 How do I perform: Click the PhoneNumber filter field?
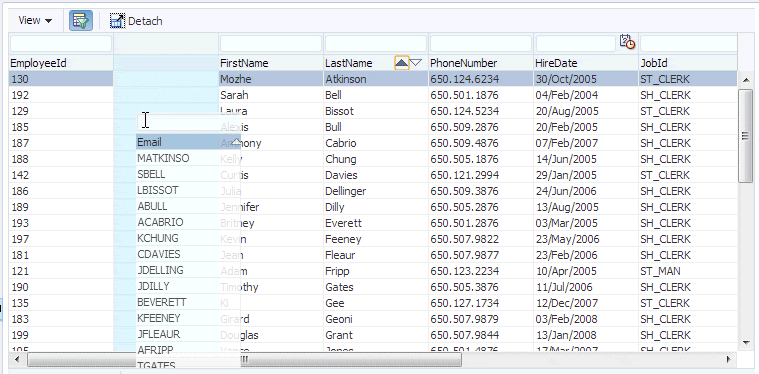[x=481, y=44]
